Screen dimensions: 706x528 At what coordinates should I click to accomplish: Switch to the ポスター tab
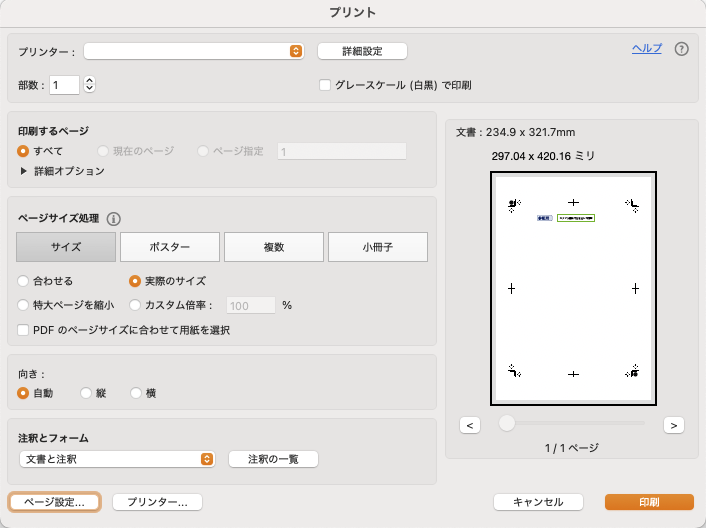tap(170, 247)
